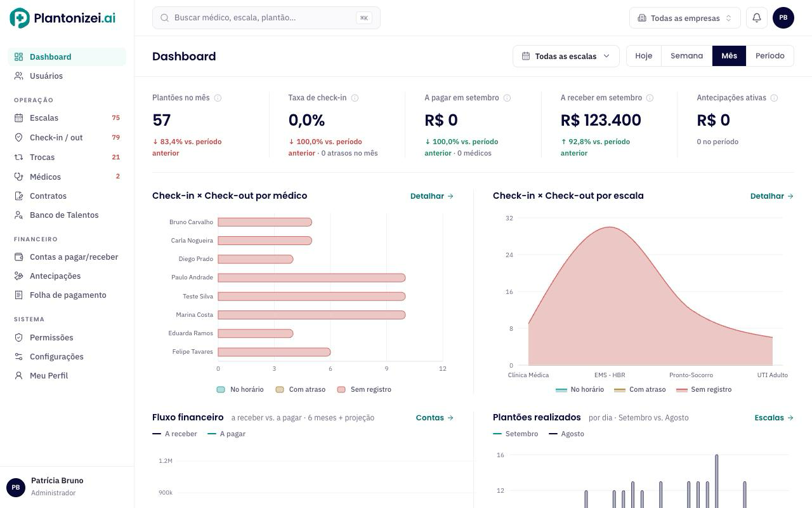Click the Marina Costa bar
The image size is (812, 508).
pyautogui.click(x=311, y=314)
